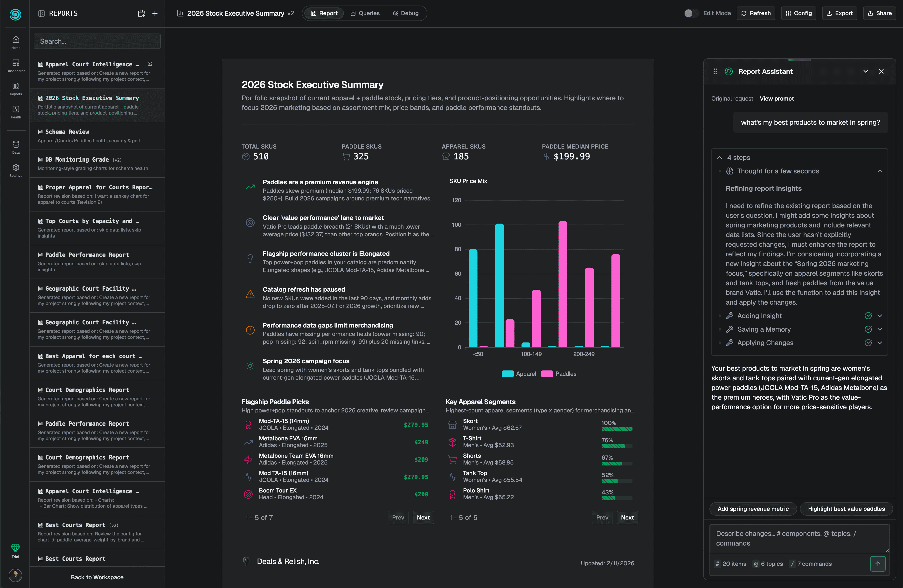Image resolution: width=903 pixels, height=588 pixels.
Task: Switch to the Debug tab
Action: click(x=405, y=13)
